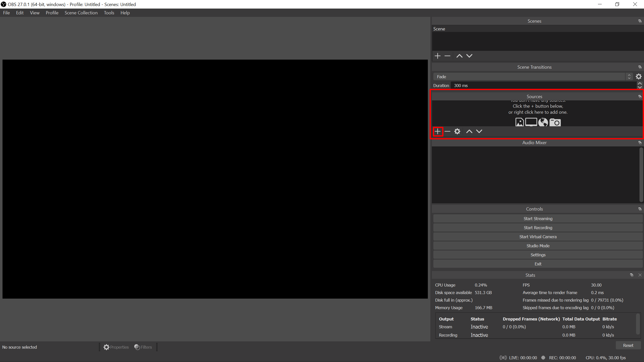Screen dimensions: 644x362
Task: Open the Help menu
Action: (x=125, y=13)
